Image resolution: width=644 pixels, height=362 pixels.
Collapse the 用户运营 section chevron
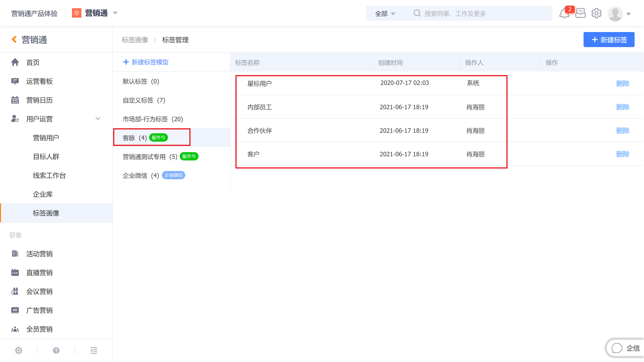click(x=98, y=119)
